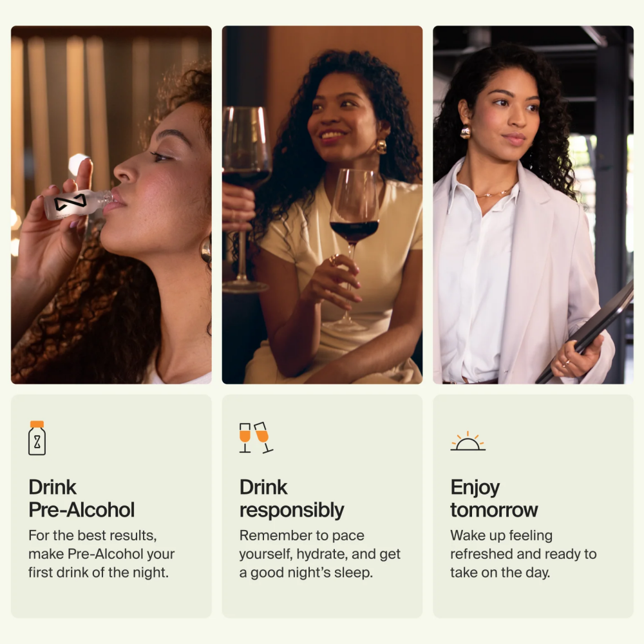Screen dimensions: 644x644
Task: Click the Pre-Alcohol bottle icon
Action: (x=37, y=438)
